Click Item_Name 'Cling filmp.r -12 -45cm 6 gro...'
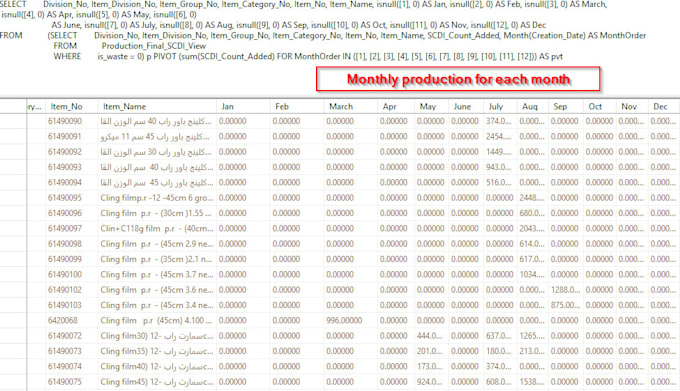Viewport: 680px width, 391px height. tap(157, 198)
